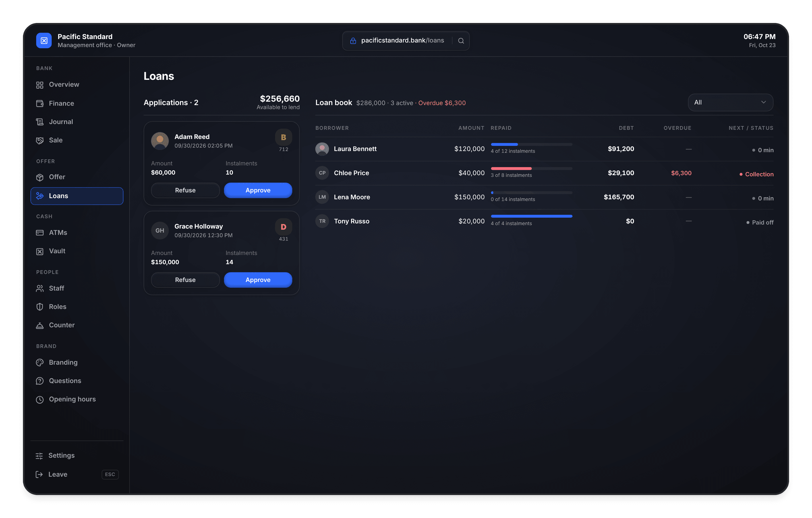812x518 pixels.
Task: Approve Adam Reed's loan application
Action: click(258, 190)
